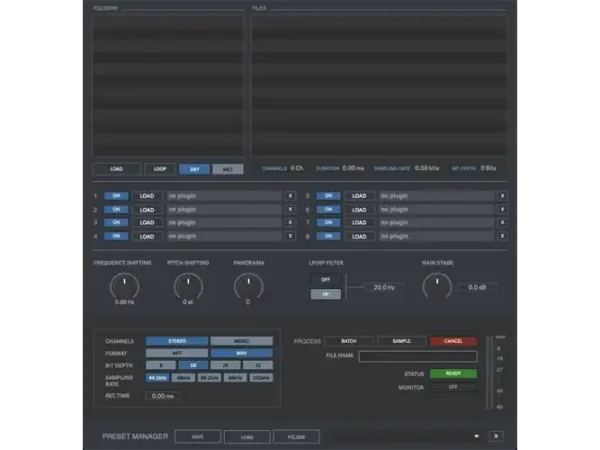Toggle plugin slot 8 ON switch
The width and height of the screenshot is (600, 450).
point(328,236)
